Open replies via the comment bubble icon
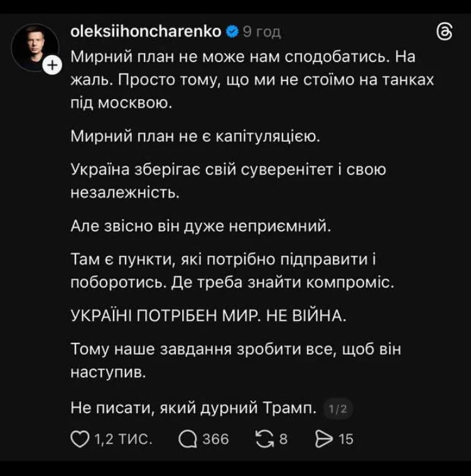 (x=188, y=440)
